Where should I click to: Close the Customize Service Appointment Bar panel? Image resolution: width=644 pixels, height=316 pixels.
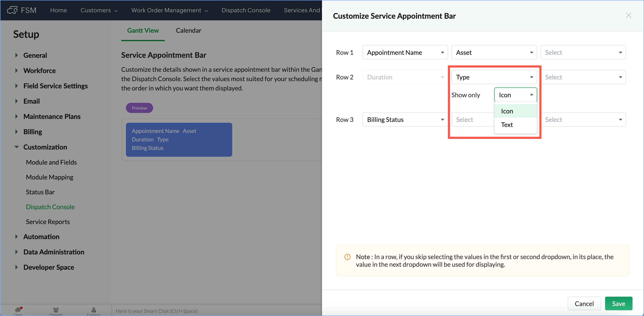pos(628,16)
